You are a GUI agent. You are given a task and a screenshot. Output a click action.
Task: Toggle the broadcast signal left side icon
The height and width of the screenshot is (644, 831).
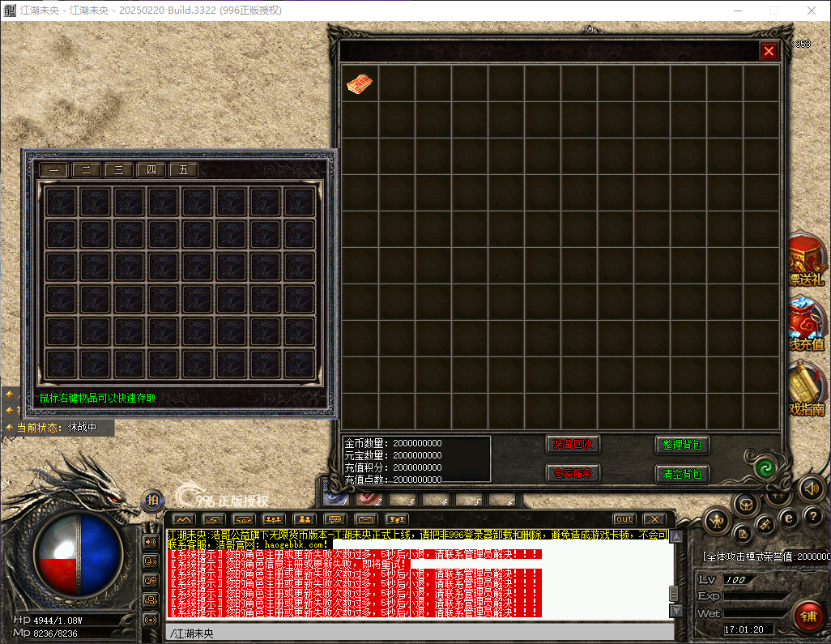pos(151,620)
